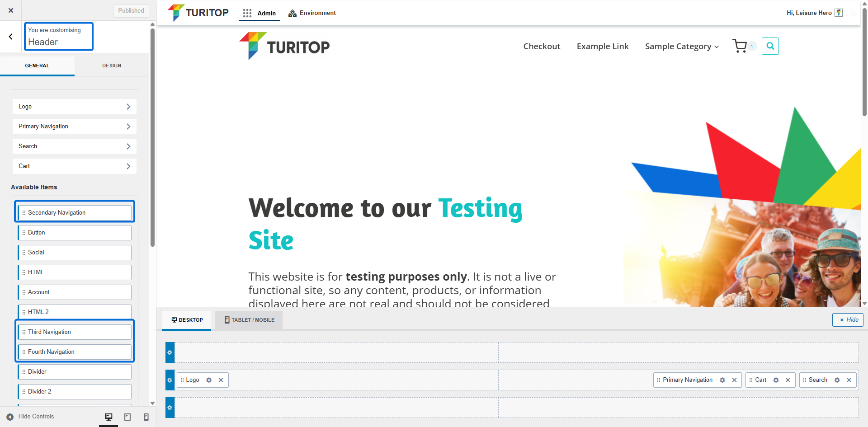Screen dimensions: 868x427
Task: Open Sample Category dropdown menu
Action: [x=681, y=47]
